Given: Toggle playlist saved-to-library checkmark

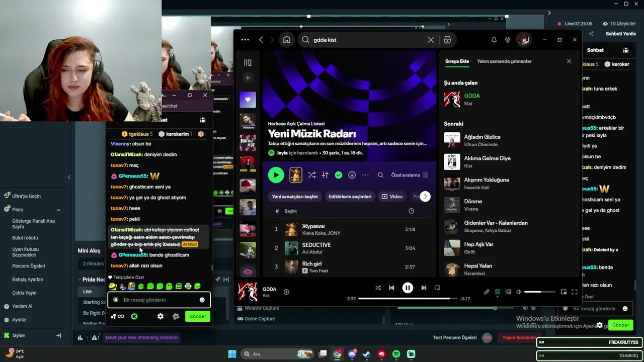Looking at the screenshot, I should click(x=339, y=175).
